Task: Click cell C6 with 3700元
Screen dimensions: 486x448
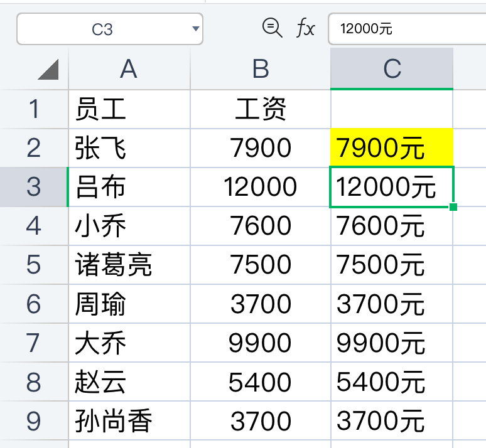Action: coord(392,304)
